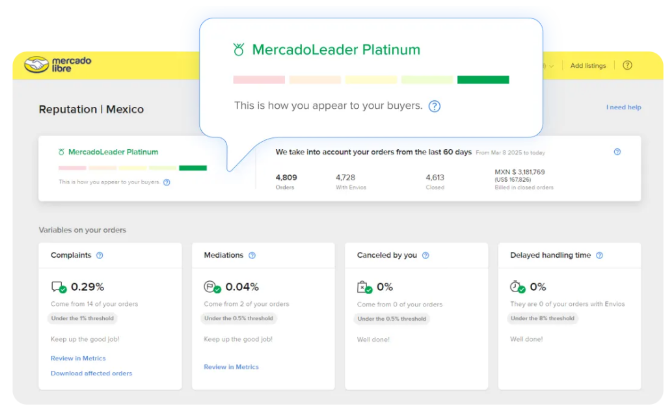The image size is (671, 409).
Task: Click Under the 0.5% threshold badge in Mediations
Action: pyautogui.click(x=238, y=318)
